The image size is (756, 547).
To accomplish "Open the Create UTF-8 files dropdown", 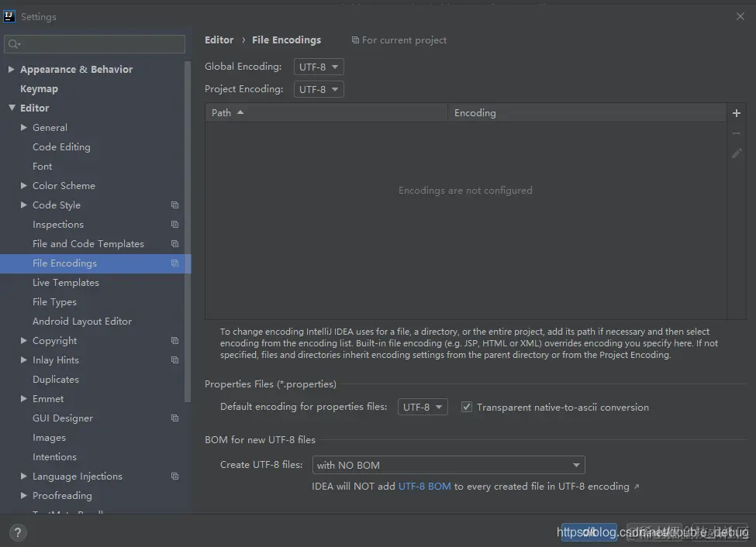I will pyautogui.click(x=448, y=465).
